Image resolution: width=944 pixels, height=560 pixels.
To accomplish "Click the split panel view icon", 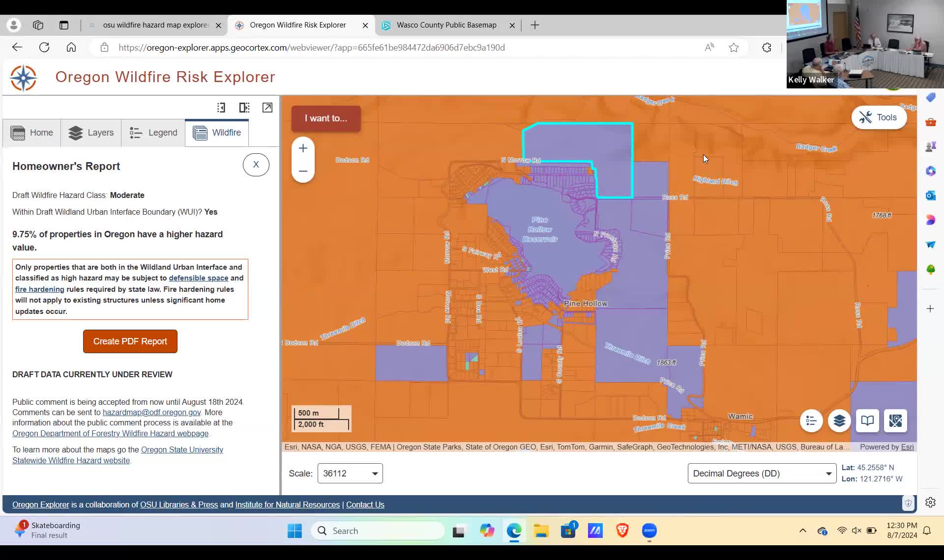I will coord(244,108).
